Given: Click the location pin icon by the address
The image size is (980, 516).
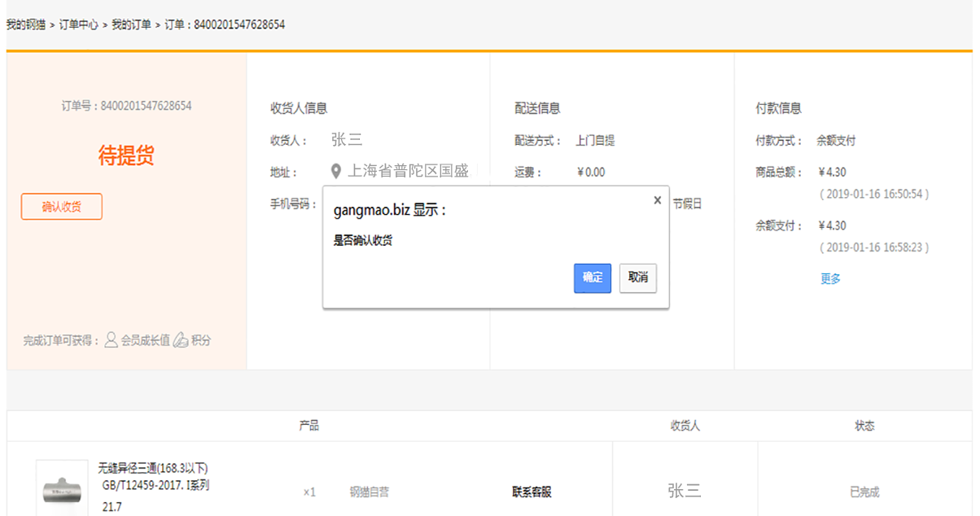Looking at the screenshot, I should click(x=336, y=171).
